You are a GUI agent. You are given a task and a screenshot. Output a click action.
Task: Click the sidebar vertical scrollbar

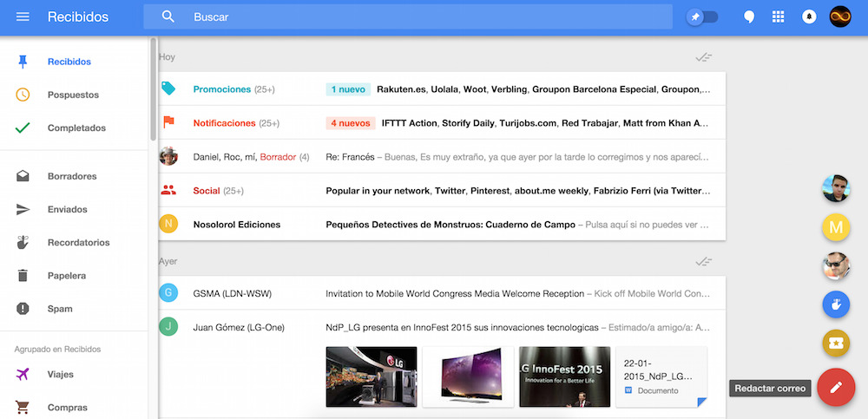(x=154, y=88)
